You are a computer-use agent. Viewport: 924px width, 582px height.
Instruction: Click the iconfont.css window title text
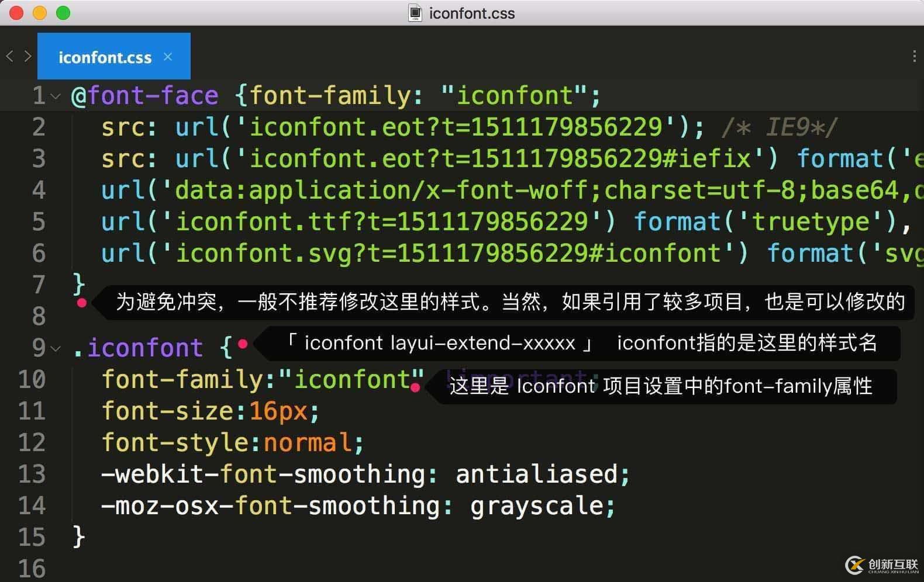point(472,13)
